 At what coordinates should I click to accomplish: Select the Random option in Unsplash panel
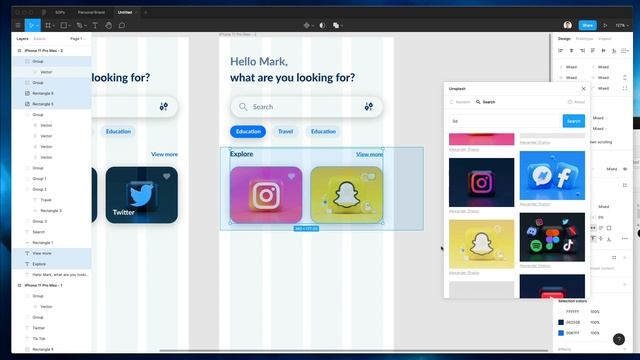point(460,102)
